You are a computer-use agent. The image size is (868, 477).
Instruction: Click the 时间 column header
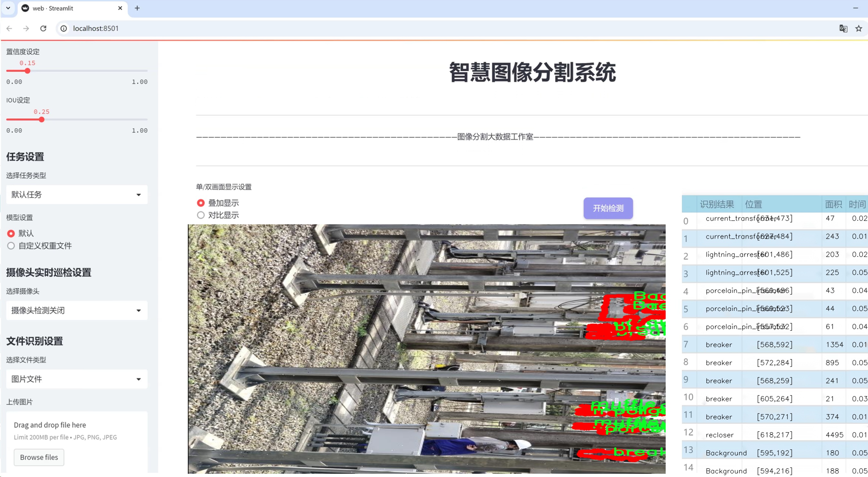click(x=856, y=204)
